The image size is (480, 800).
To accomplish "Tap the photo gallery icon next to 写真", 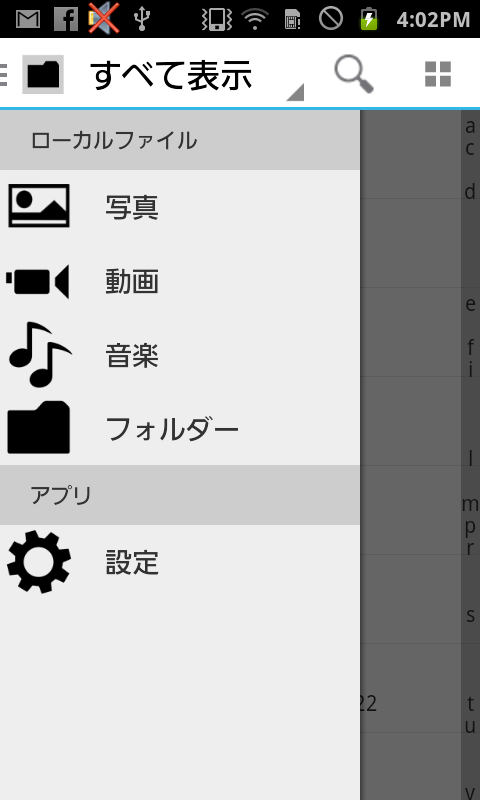I will coord(39,206).
